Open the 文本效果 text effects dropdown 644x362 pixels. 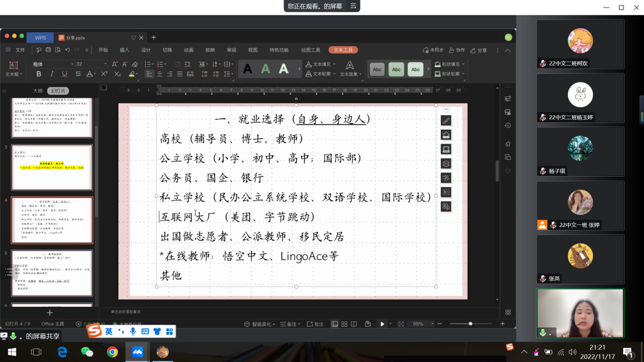[x=350, y=74]
